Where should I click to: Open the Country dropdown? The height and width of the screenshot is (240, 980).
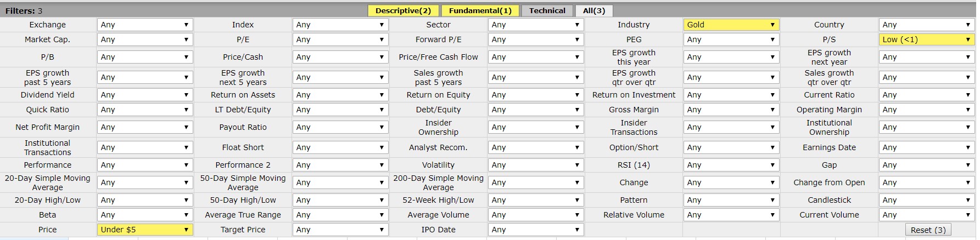click(926, 25)
